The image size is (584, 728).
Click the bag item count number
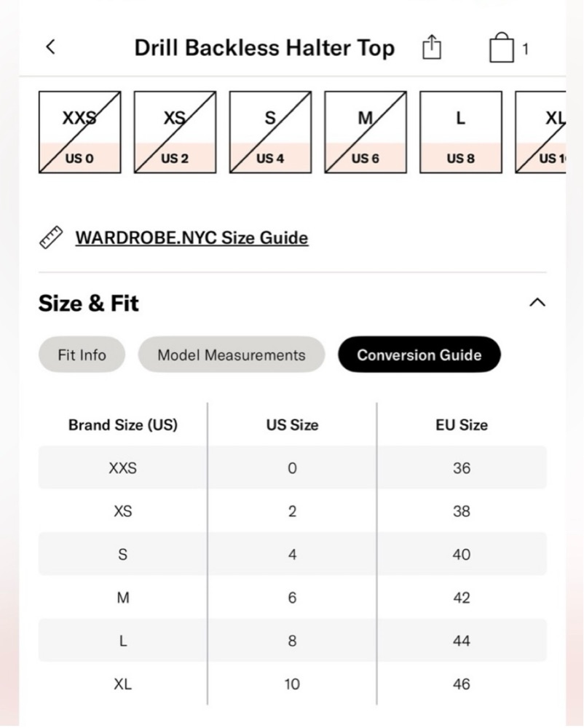coord(526,49)
